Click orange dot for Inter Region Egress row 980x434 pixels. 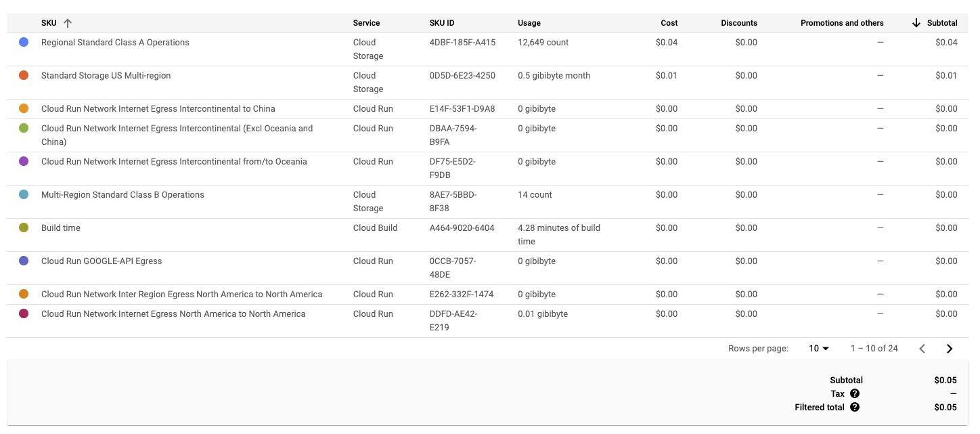click(x=24, y=294)
